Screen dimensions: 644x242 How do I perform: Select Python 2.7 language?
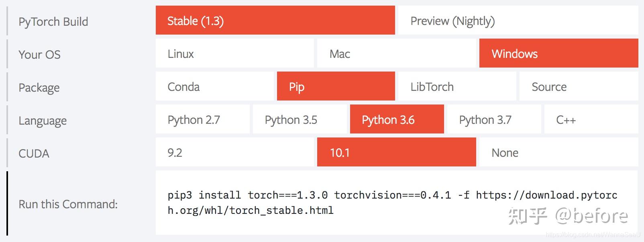pyautogui.click(x=202, y=119)
